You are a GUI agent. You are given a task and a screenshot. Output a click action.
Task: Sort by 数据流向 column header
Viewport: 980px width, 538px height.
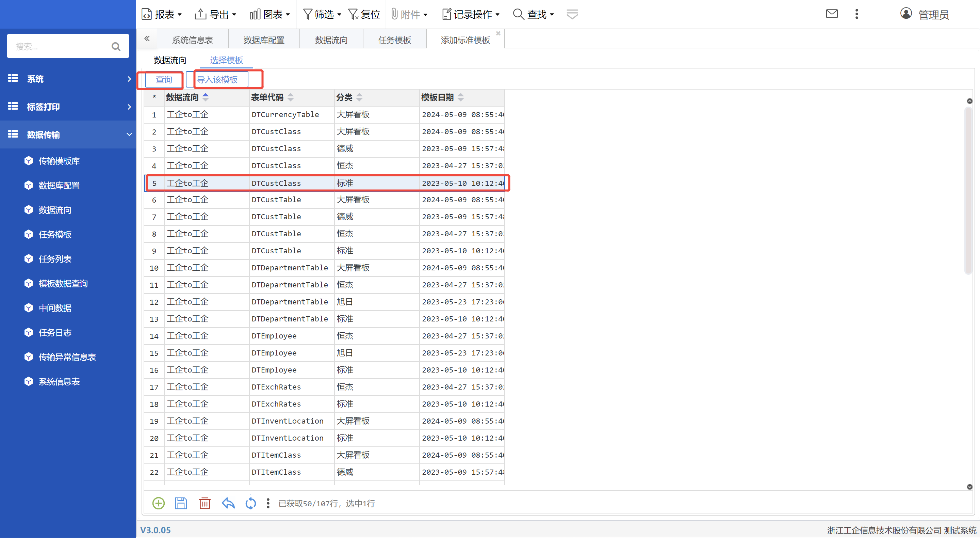207,97
